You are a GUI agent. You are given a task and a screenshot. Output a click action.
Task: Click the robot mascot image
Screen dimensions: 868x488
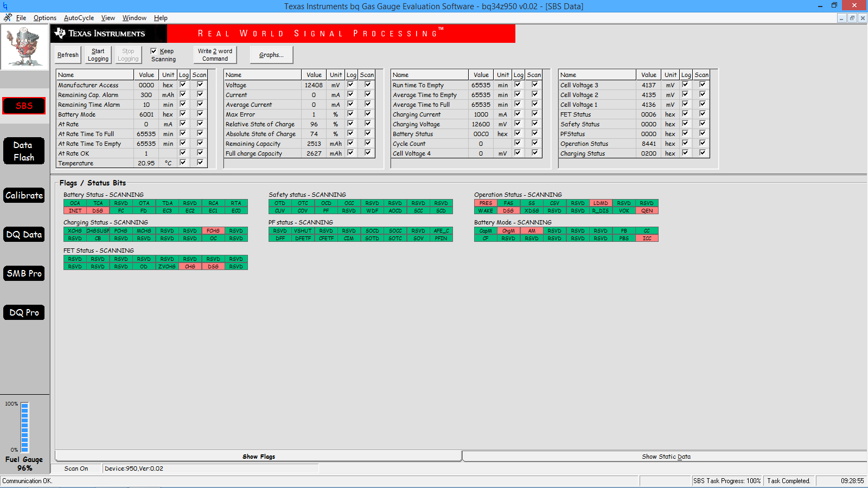[x=24, y=47]
